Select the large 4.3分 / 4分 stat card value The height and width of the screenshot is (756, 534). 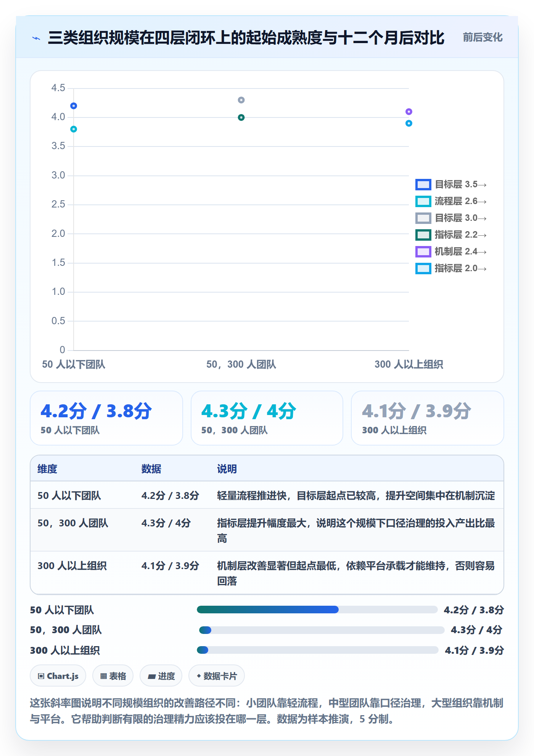click(249, 411)
